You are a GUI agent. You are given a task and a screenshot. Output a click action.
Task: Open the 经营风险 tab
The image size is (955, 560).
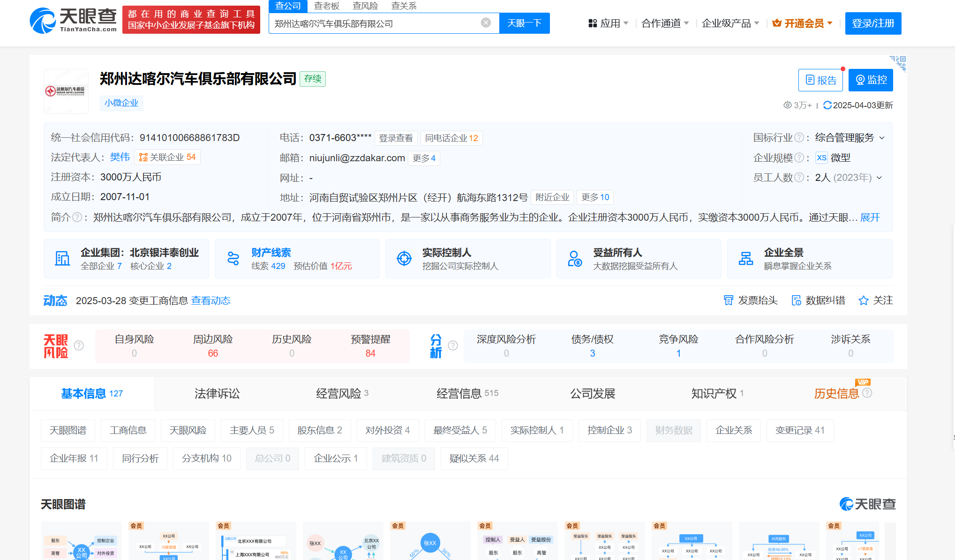(x=342, y=394)
